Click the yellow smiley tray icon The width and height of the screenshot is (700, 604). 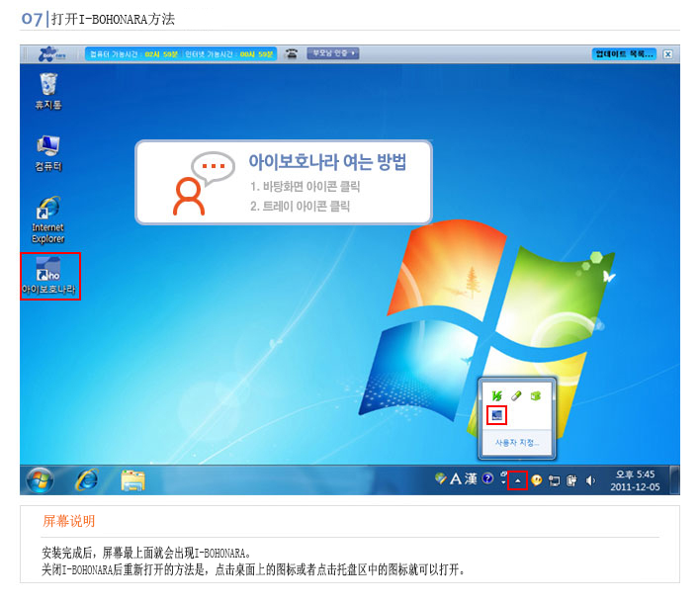537,480
